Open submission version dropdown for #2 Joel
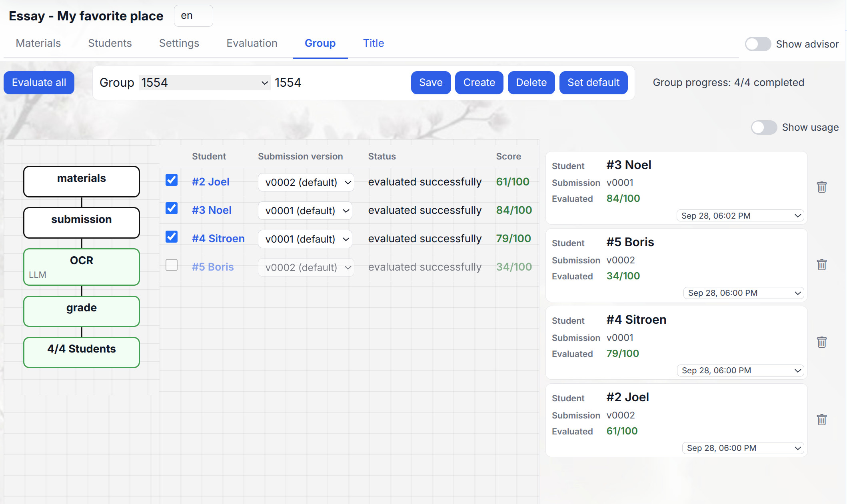 tap(306, 182)
